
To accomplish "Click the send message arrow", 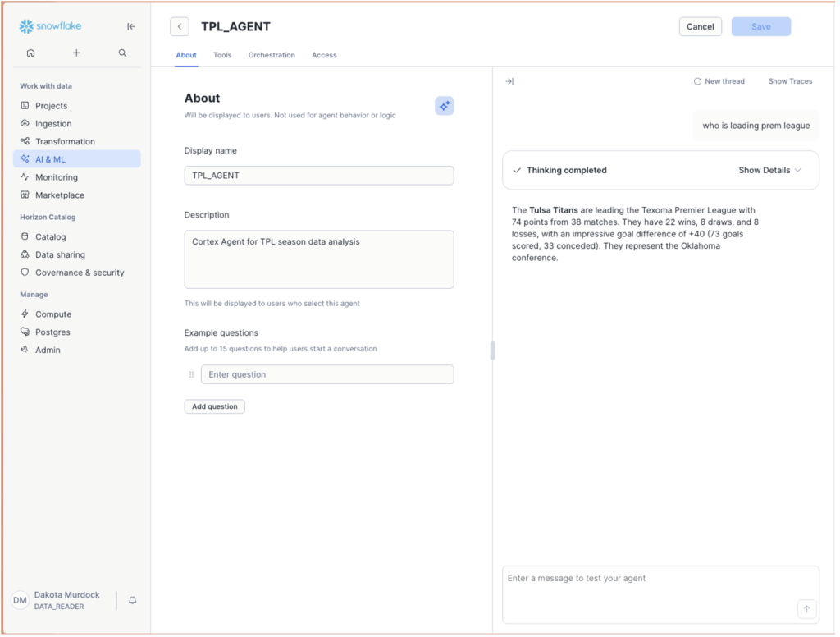I will pos(806,609).
